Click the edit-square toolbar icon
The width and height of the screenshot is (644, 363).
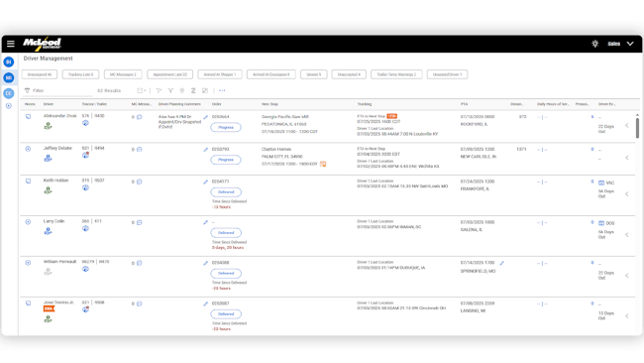point(205,90)
